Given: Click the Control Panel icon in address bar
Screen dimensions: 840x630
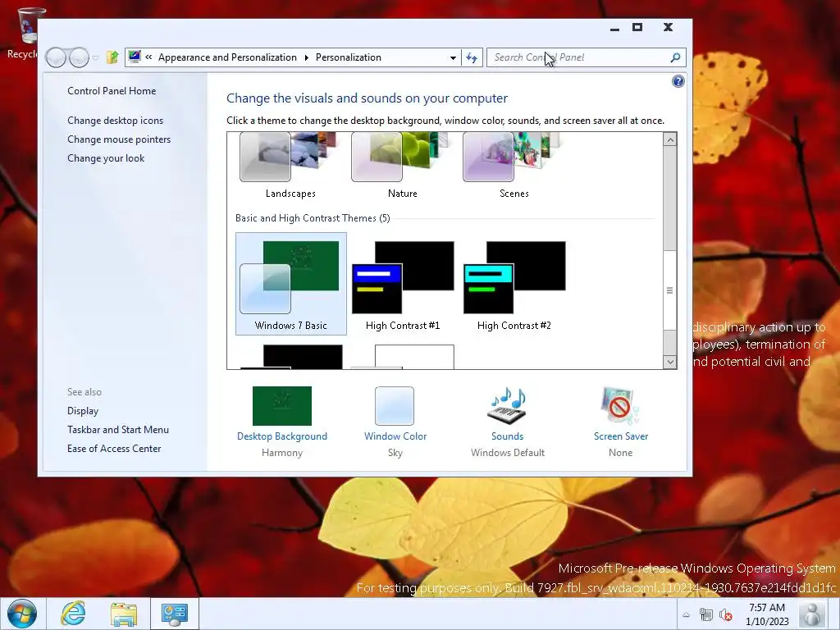Looking at the screenshot, I should coord(135,57).
